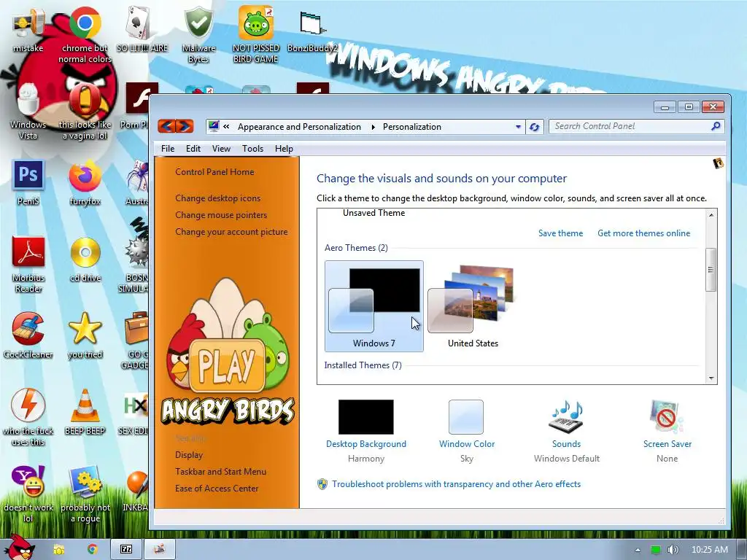Open the Screen Saver icon
Image resolution: width=747 pixels, height=560 pixels.
click(667, 416)
